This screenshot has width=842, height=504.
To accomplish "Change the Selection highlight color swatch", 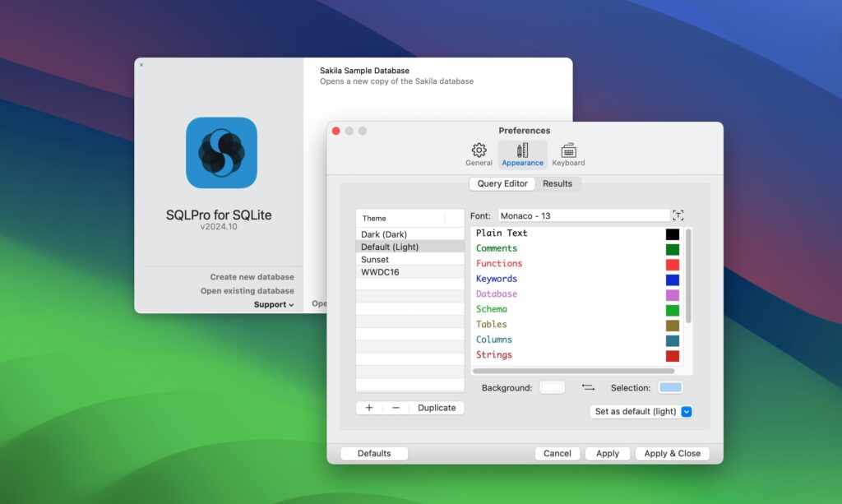I will [670, 386].
